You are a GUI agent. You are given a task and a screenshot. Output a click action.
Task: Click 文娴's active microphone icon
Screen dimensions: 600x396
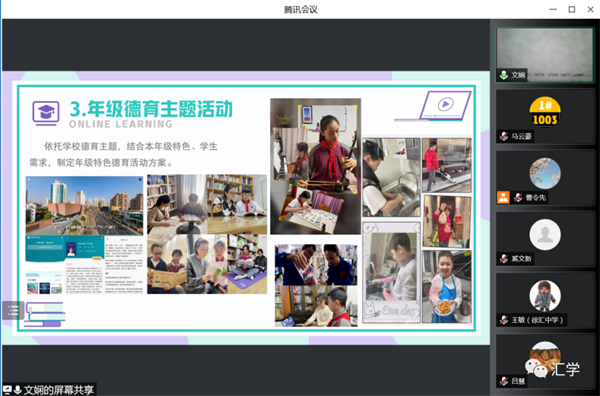coord(504,75)
